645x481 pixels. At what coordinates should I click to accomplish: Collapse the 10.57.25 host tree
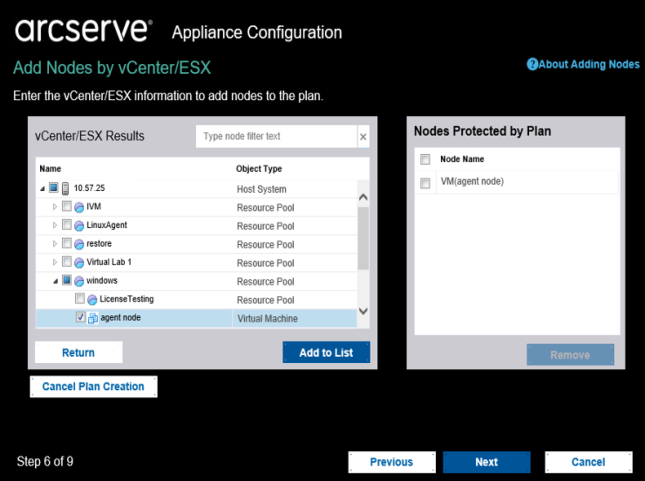42,189
